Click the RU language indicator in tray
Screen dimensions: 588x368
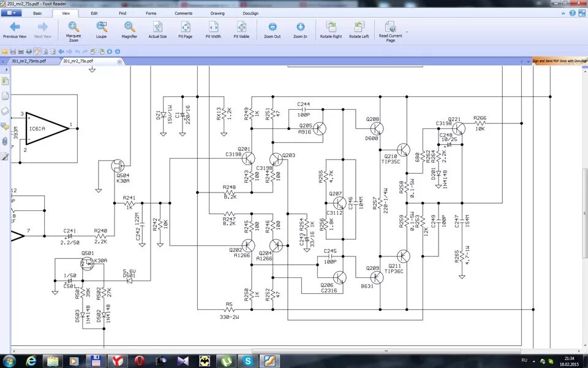524,360
